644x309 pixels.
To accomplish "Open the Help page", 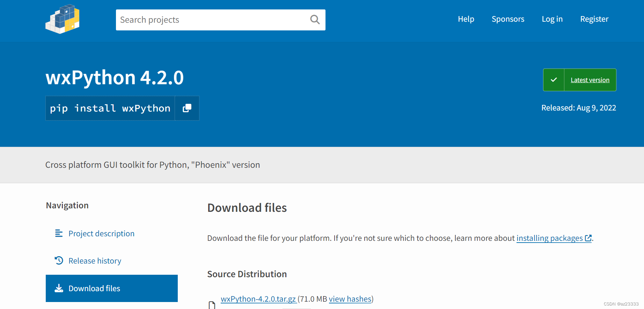I will click(466, 19).
